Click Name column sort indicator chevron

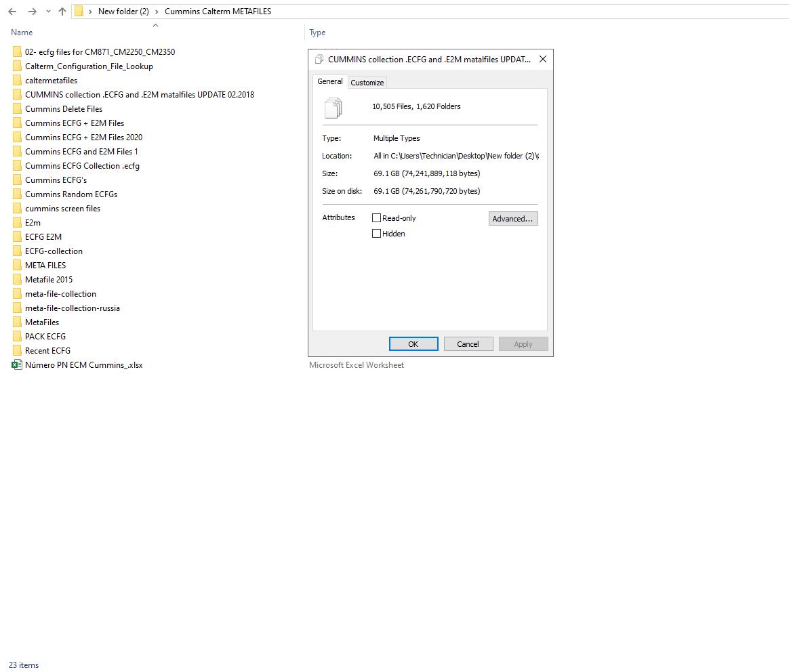point(155,25)
